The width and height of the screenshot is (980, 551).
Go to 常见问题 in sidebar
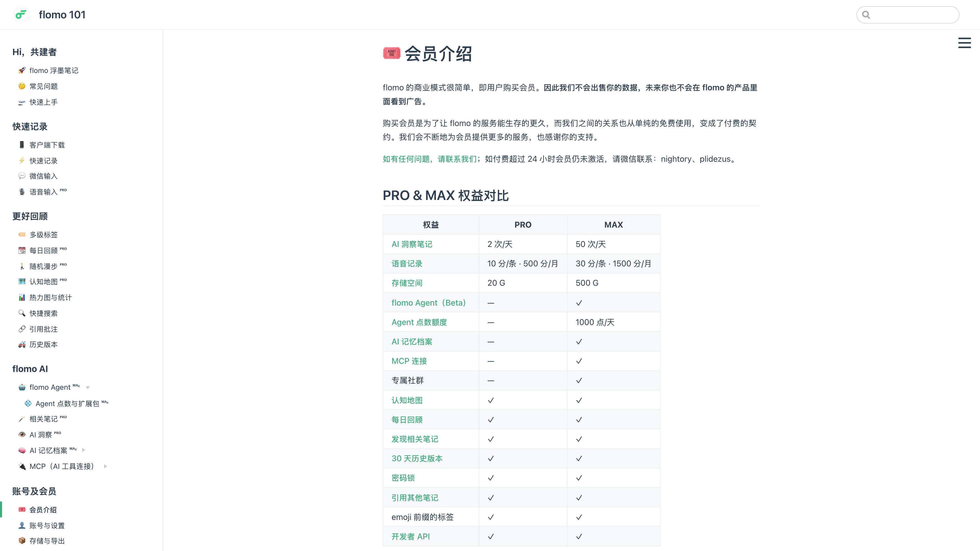44,86
